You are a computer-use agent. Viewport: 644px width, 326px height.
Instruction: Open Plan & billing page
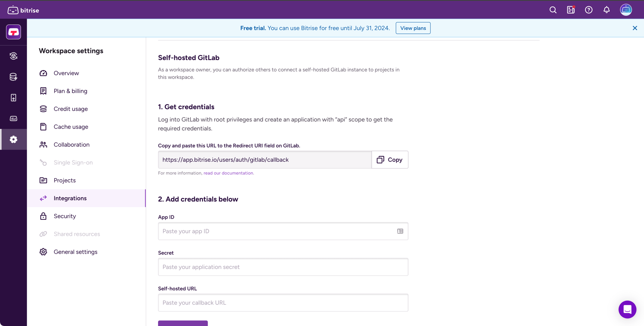click(x=86, y=91)
